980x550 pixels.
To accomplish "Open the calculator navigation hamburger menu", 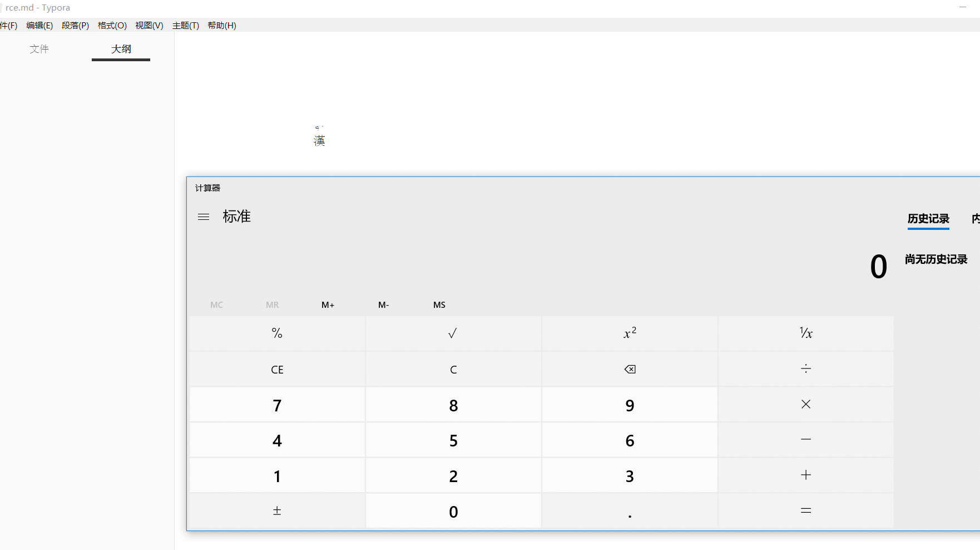I will 203,217.
